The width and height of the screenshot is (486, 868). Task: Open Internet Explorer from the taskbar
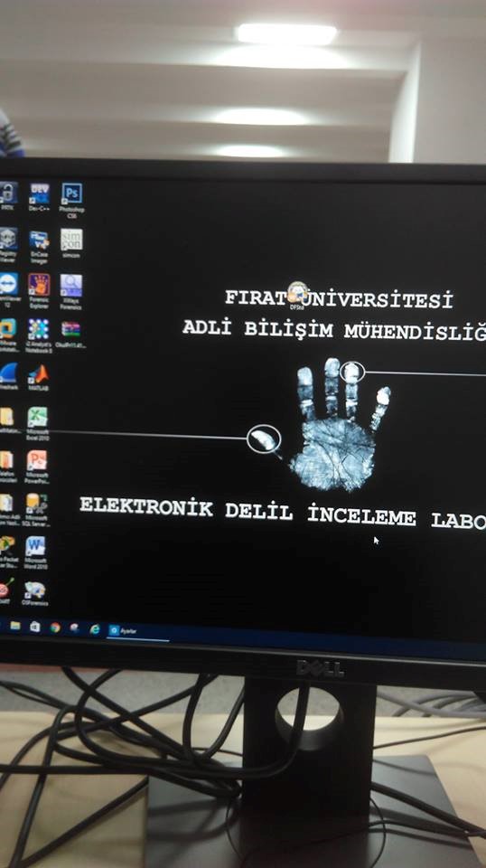(x=95, y=629)
